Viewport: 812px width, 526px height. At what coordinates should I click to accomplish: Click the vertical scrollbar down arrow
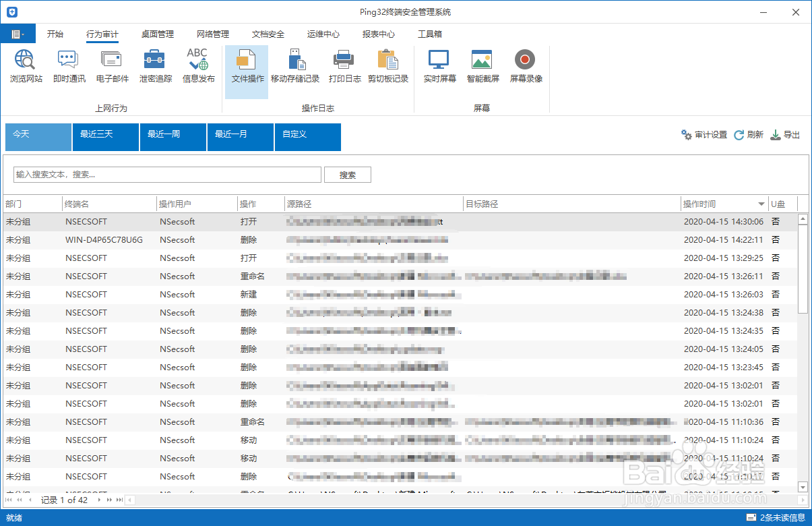[x=803, y=487]
